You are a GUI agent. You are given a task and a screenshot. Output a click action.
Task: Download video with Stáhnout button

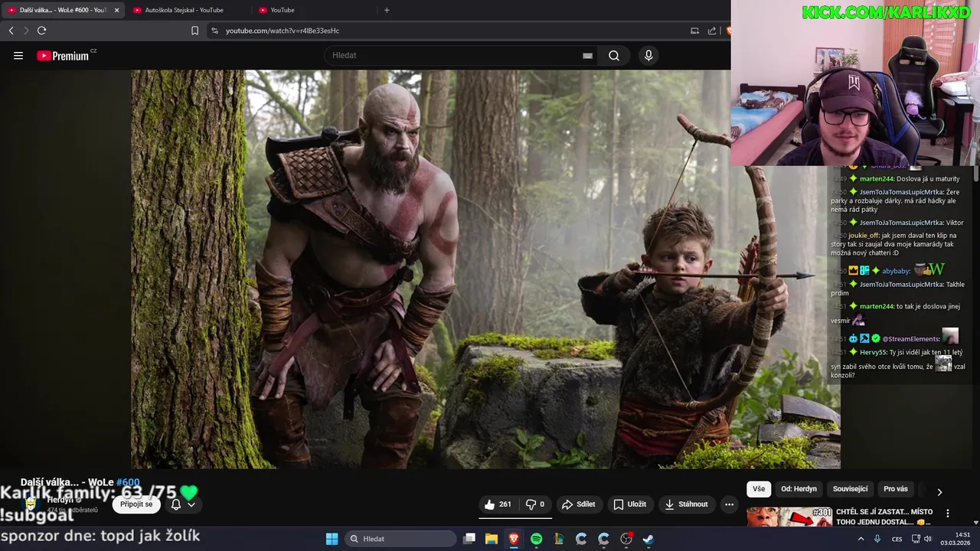[687, 504]
